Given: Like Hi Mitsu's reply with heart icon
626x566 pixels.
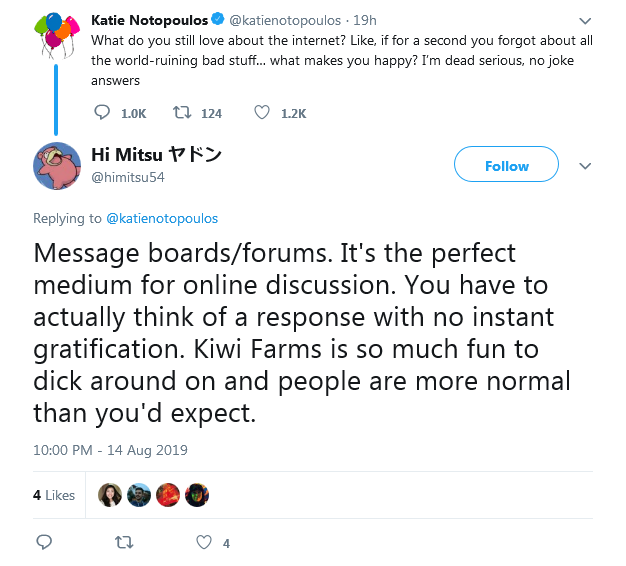Looking at the screenshot, I should click(x=204, y=542).
